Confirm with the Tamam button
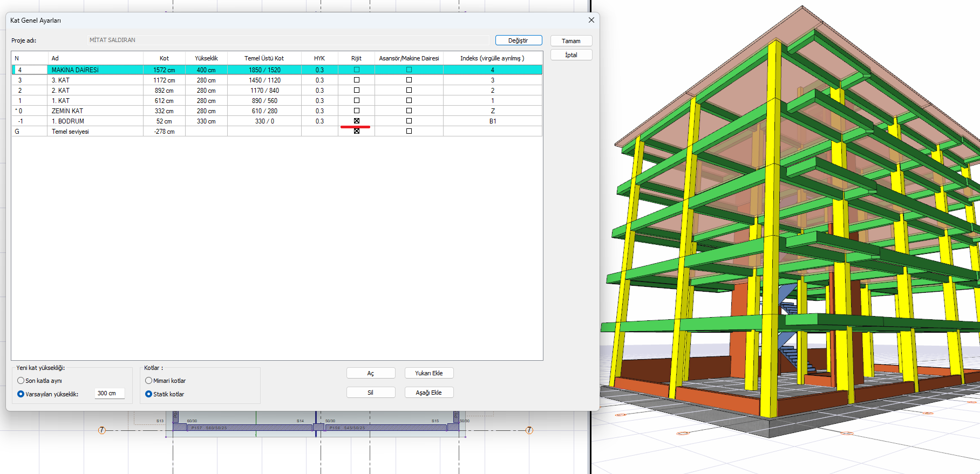980x474 pixels. 571,41
